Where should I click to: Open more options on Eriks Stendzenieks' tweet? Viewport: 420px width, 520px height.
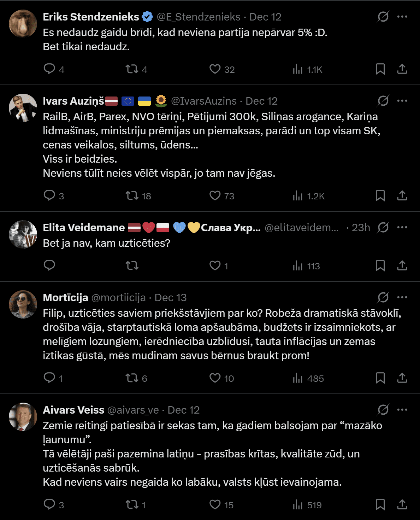pyautogui.click(x=402, y=17)
